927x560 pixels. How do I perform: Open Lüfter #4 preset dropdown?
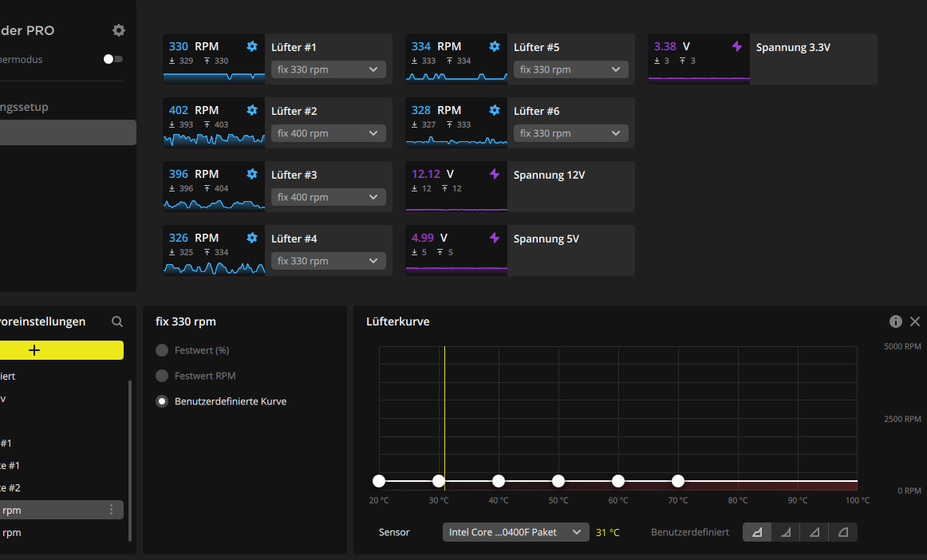pos(328,261)
